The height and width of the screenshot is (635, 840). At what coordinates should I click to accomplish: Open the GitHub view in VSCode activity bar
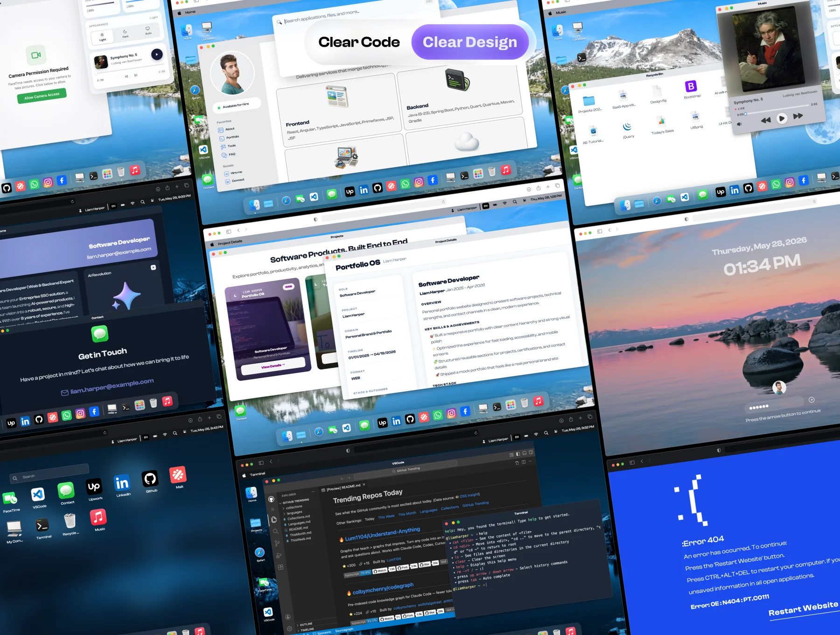271,499
